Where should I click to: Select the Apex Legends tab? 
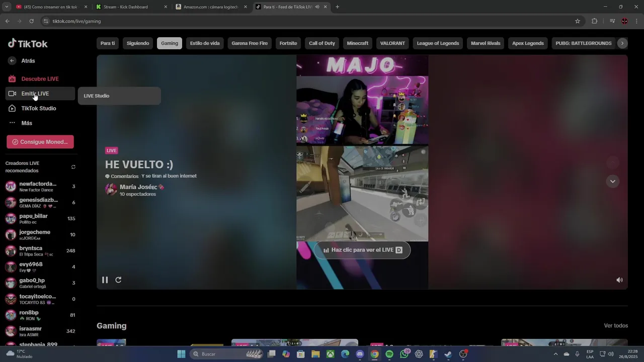click(528, 43)
